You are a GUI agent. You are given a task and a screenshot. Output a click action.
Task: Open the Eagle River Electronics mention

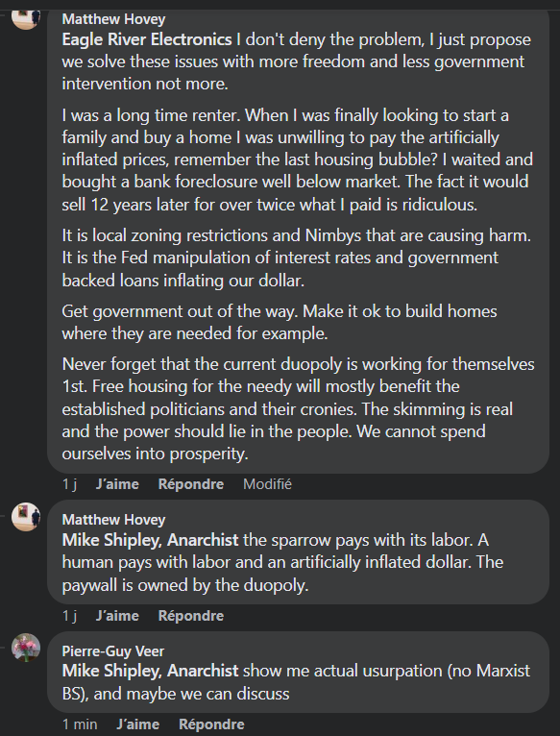click(147, 39)
